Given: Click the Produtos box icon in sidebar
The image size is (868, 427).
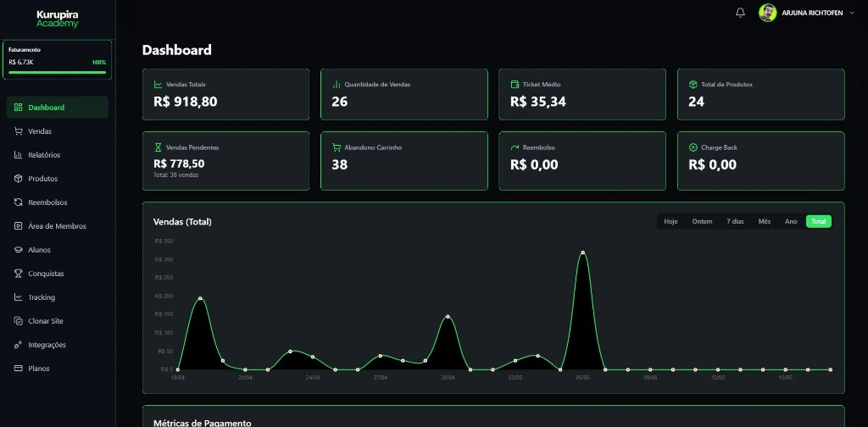Looking at the screenshot, I should pos(19,179).
